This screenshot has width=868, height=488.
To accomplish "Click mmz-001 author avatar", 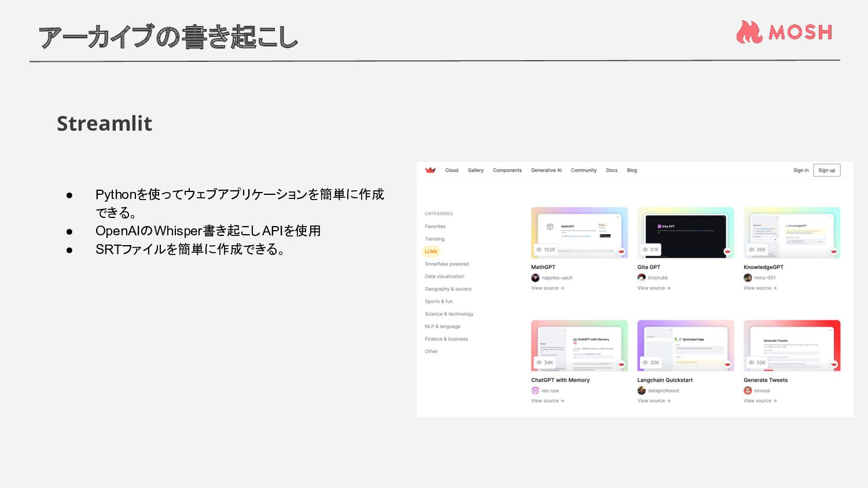I will click(748, 278).
